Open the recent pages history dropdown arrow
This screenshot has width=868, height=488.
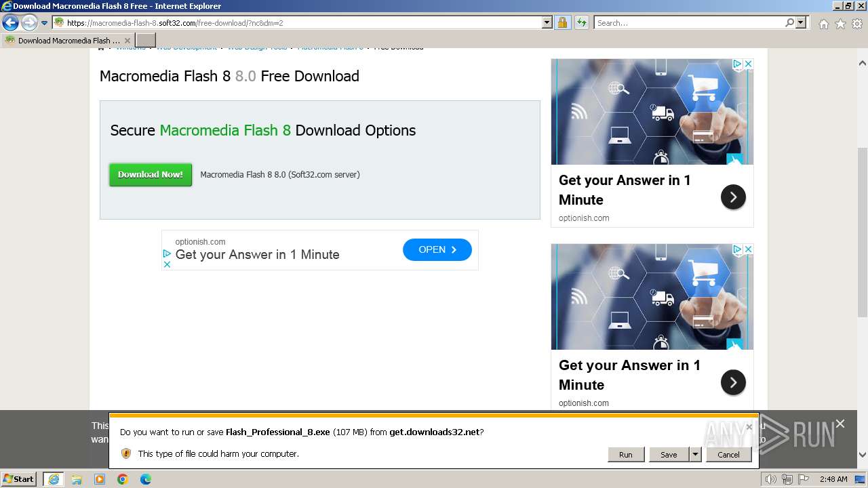[x=45, y=23]
